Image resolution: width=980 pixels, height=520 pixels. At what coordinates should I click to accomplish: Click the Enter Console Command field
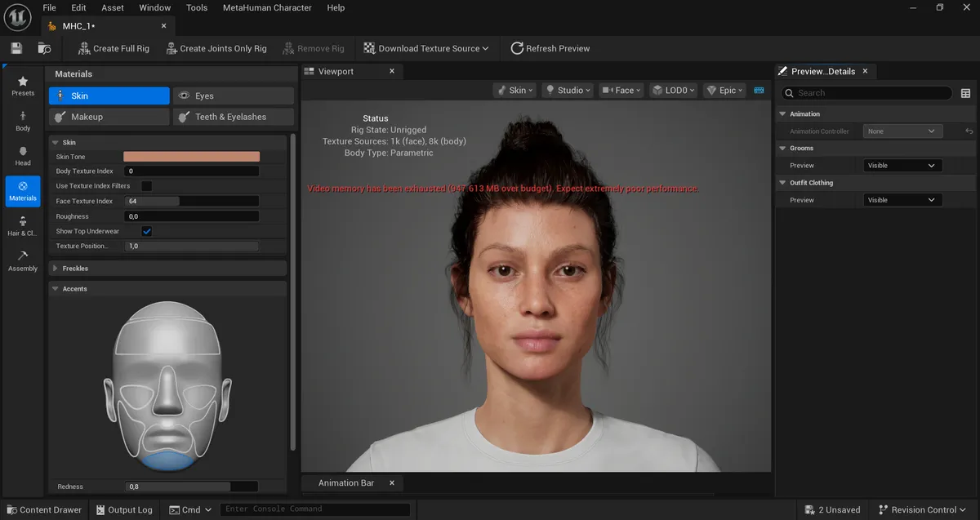315,509
